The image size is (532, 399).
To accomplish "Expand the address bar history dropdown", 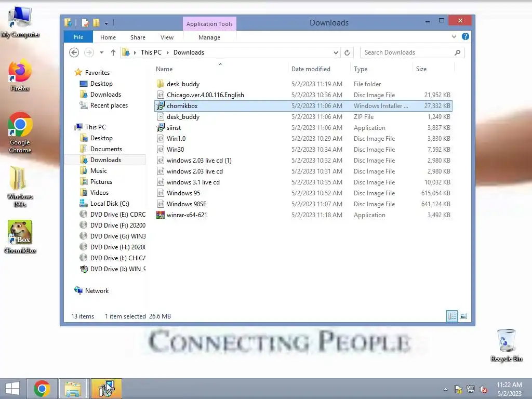I will (336, 52).
